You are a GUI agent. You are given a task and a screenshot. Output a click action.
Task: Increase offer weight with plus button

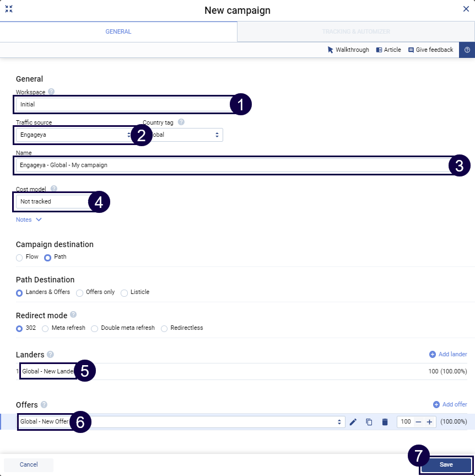click(x=429, y=422)
